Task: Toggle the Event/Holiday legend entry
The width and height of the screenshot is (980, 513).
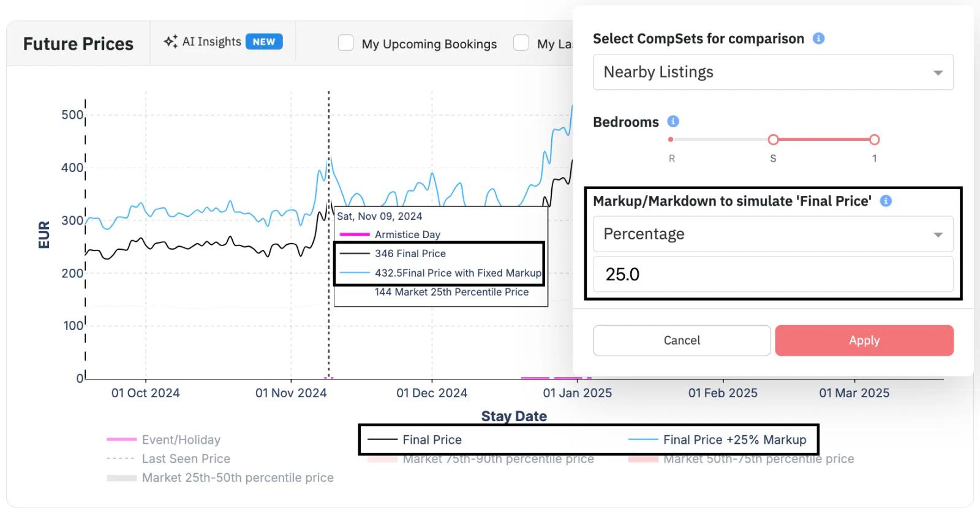Action: pyautogui.click(x=164, y=440)
